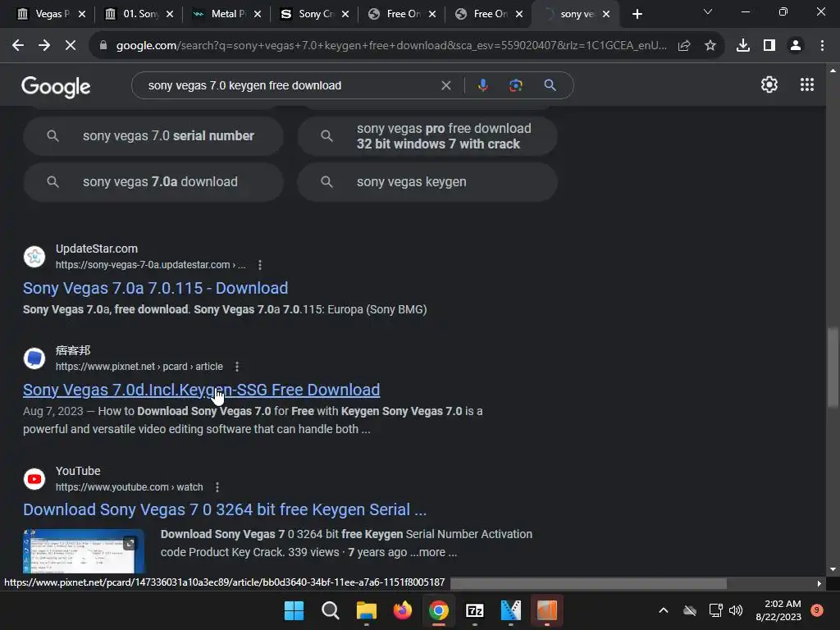This screenshot has height=630, width=840.
Task: Submit the search with magnifier icon
Action: tap(550, 85)
